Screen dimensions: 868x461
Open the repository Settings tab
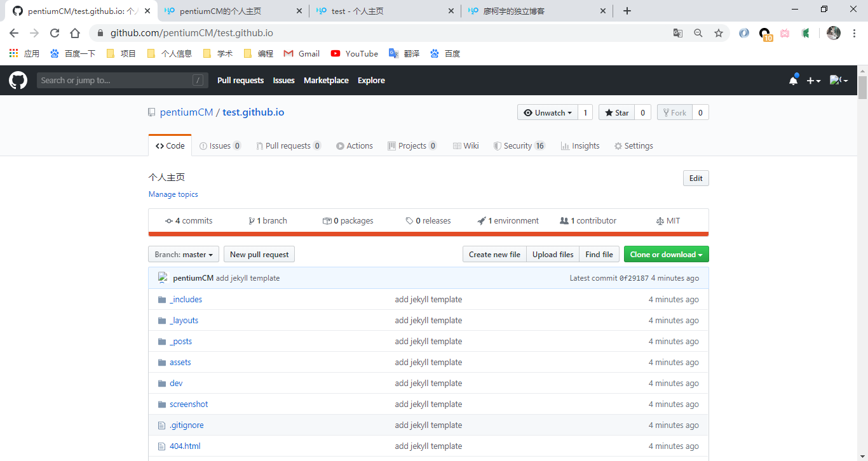pyautogui.click(x=634, y=145)
